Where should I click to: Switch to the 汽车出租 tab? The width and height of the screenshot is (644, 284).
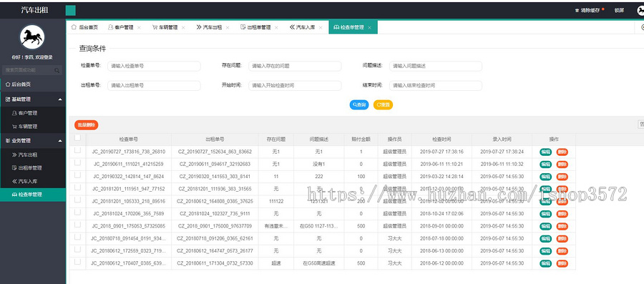pos(210,27)
